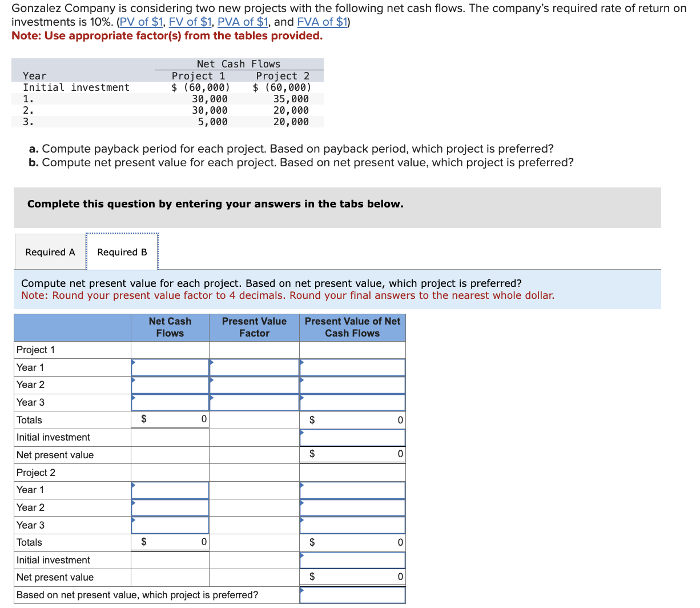Open the FV of $1 table link

click(191, 21)
